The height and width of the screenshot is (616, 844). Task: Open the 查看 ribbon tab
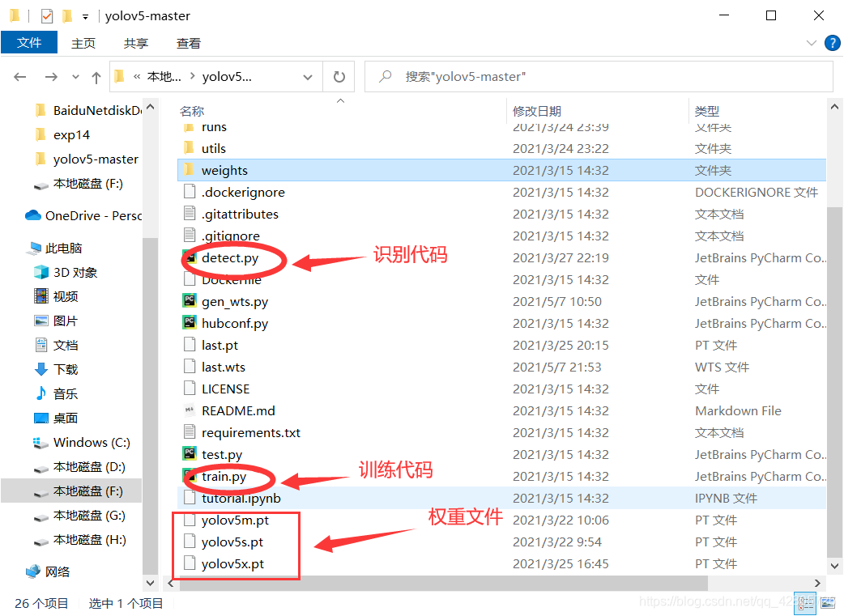[189, 43]
